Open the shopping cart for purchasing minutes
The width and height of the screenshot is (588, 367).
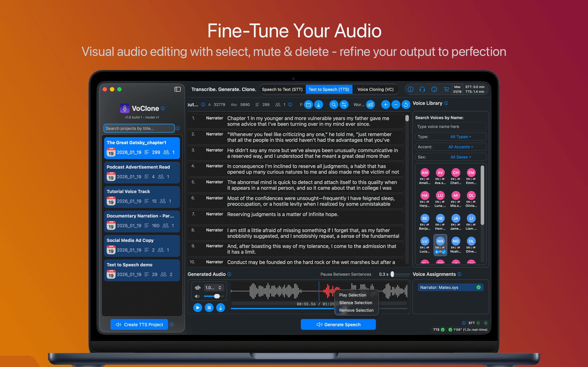[447, 89]
